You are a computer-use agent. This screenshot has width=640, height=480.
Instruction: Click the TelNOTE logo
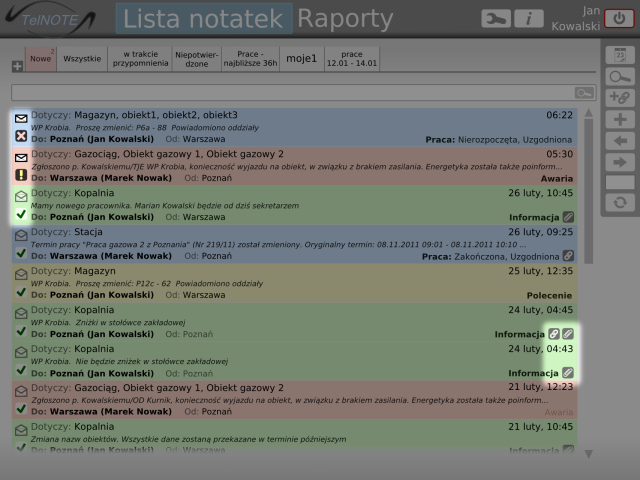click(50, 19)
